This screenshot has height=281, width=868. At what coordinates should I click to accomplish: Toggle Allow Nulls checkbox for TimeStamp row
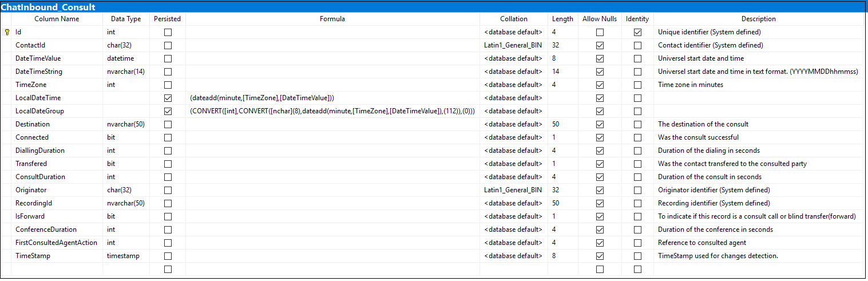click(x=600, y=256)
